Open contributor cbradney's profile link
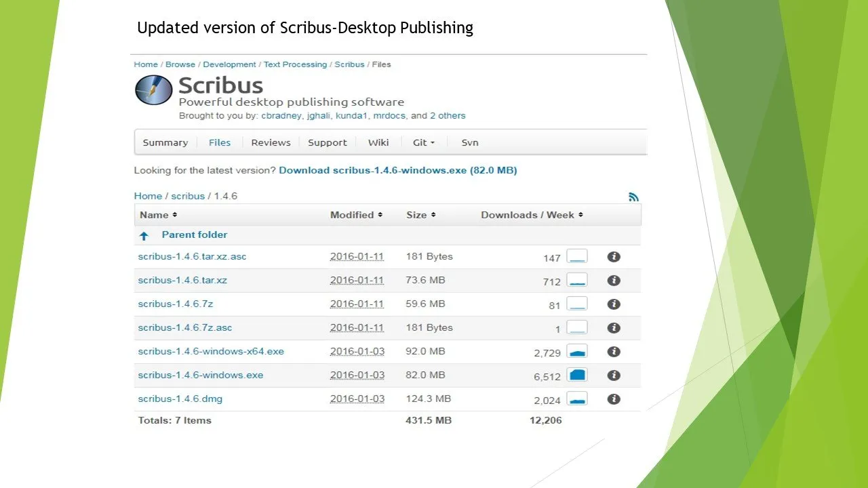Viewport: 868px width, 488px height. [281, 116]
